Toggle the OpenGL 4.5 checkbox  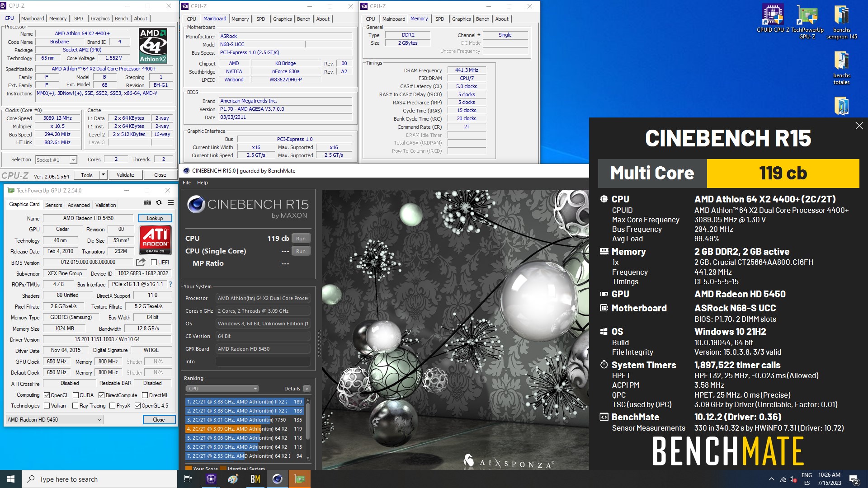pyautogui.click(x=137, y=406)
